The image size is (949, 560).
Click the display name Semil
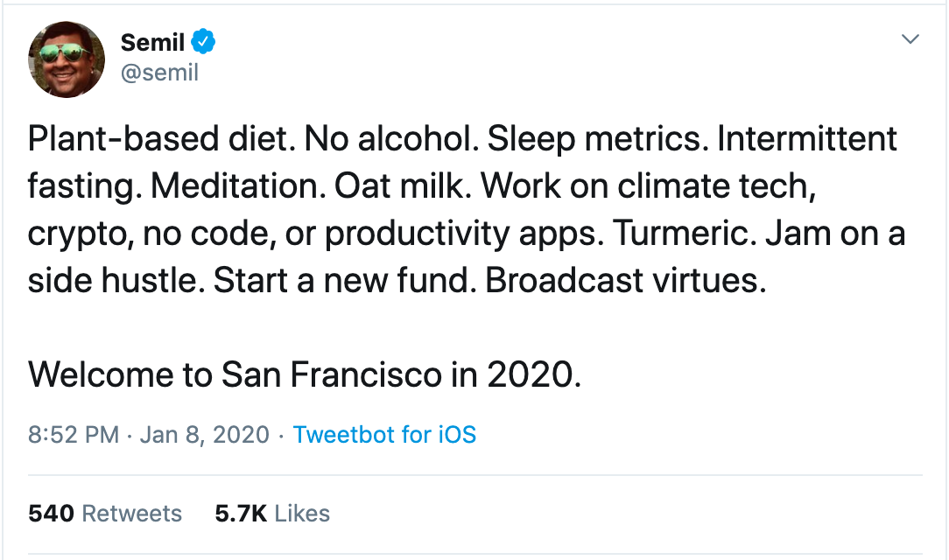point(151,41)
